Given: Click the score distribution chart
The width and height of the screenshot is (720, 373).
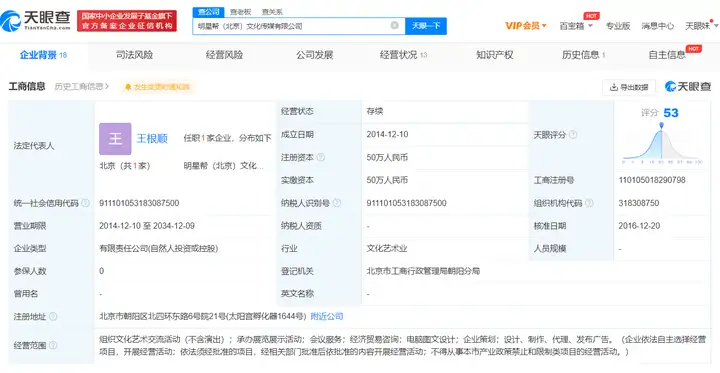Looking at the screenshot, I should point(662,143).
